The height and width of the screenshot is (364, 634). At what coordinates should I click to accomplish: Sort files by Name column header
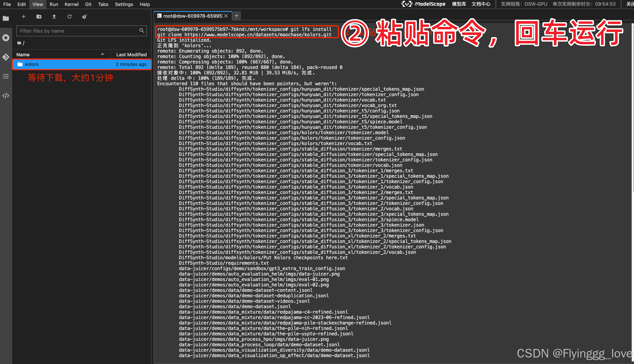[x=61, y=54]
